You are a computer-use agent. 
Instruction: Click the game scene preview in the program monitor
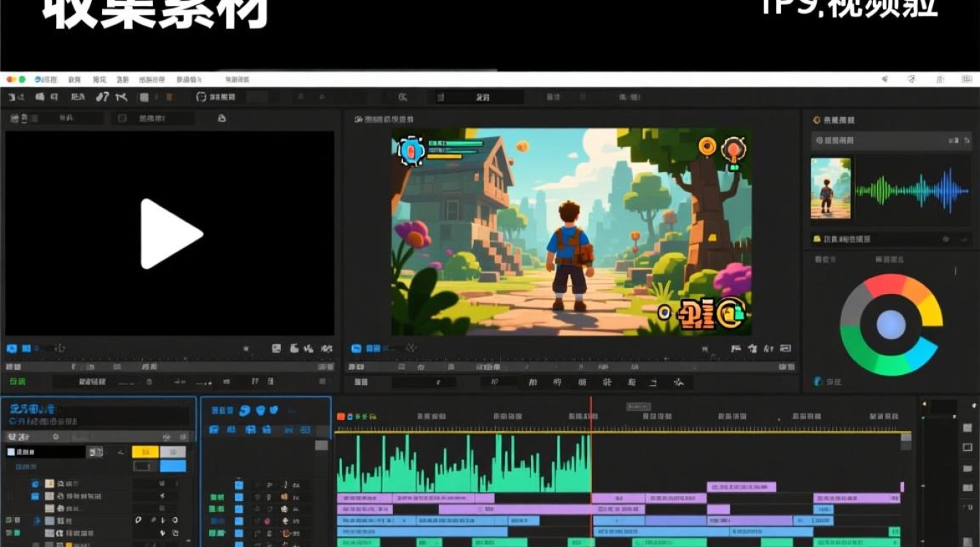[571, 232]
